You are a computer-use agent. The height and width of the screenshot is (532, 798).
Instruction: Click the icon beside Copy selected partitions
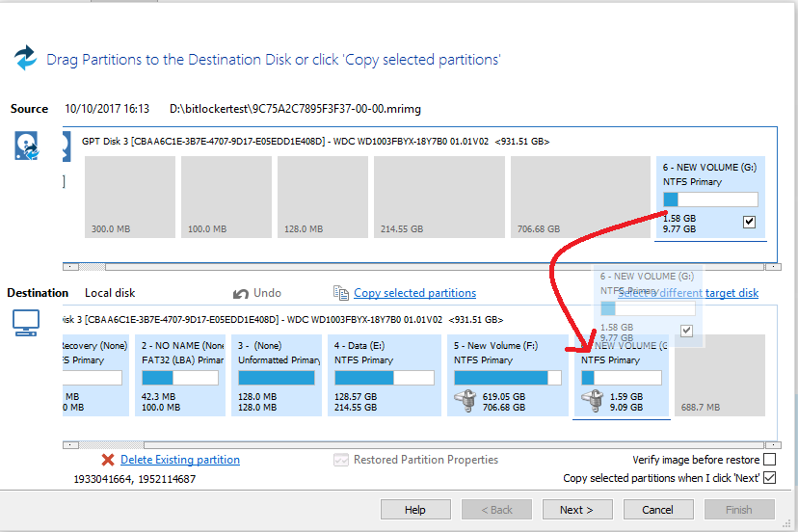click(340, 293)
